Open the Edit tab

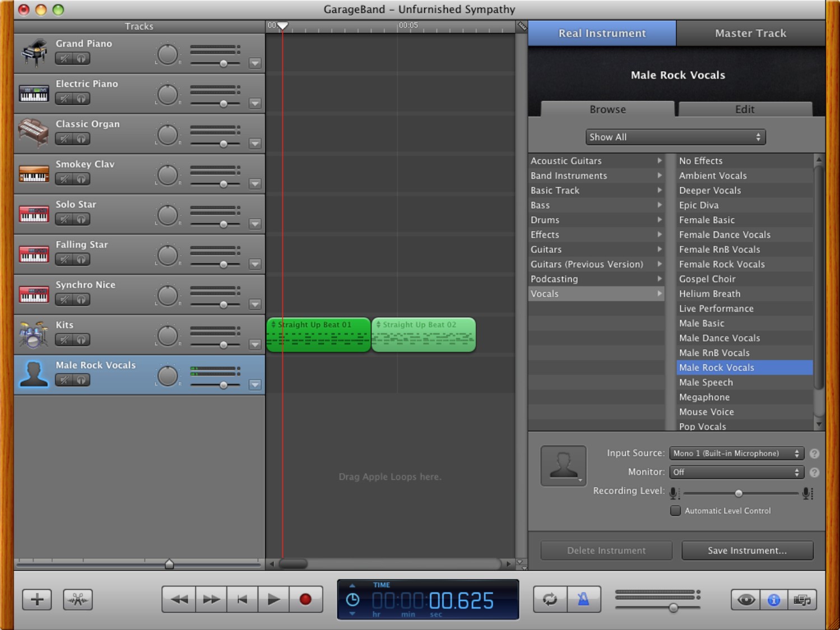tap(745, 109)
